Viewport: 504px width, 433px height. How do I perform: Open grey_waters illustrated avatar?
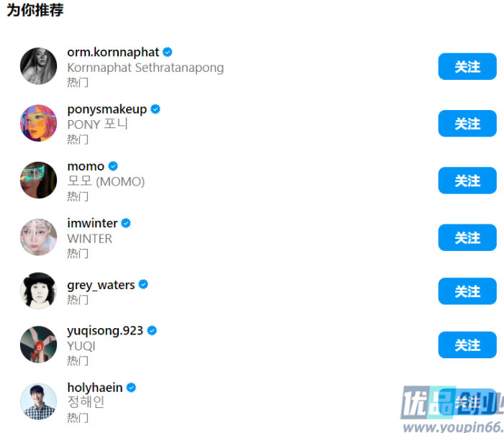click(x=39, y=291)
